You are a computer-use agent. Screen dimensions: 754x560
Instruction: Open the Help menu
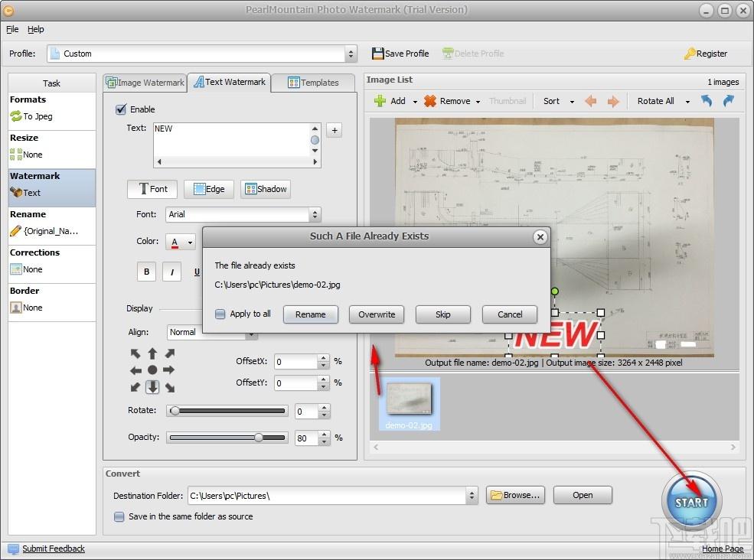tap(35, 29)
